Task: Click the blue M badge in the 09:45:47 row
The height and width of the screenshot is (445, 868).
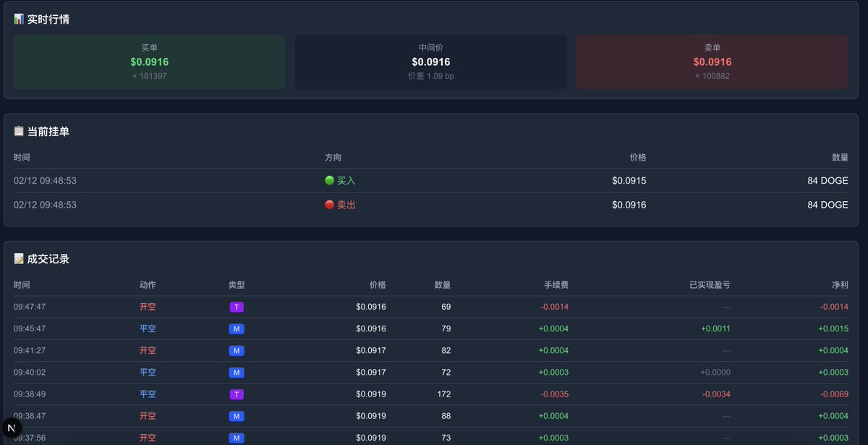Action: (x=237, y=329)
